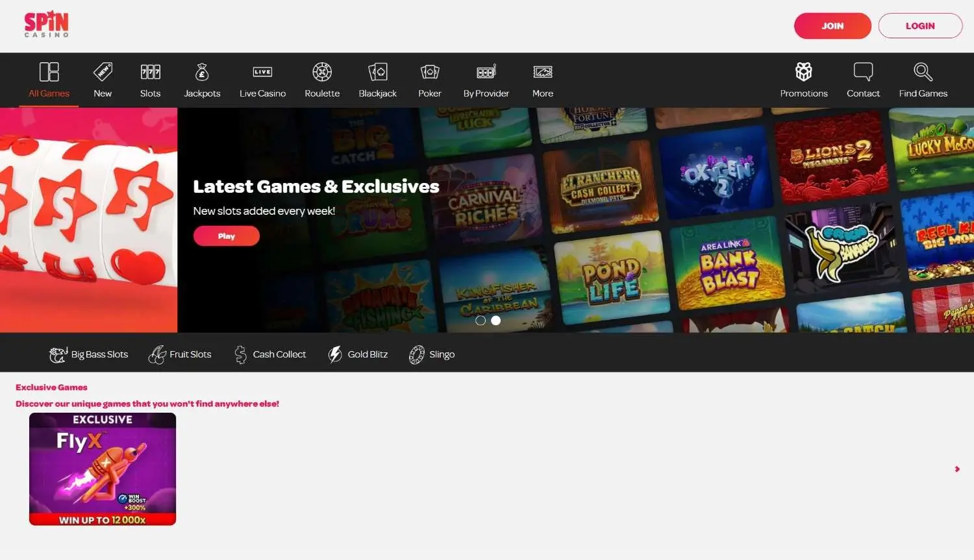Click the Jackpots money bag icon
The height and width of the screenshot is (560, 974).
pyautogui.click(x=202, y=71)
